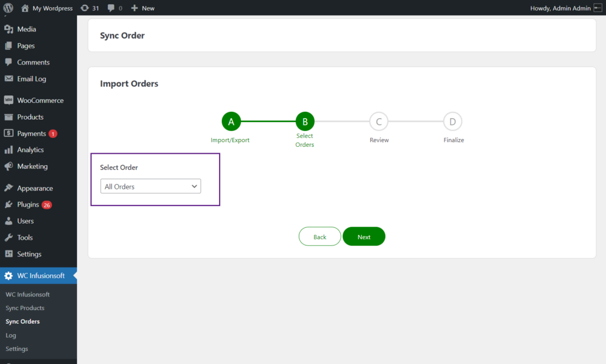The height and width of the screenshot is (364, 606).
Task: Open the Admin Admin avatar icon
Action: (598, 8)
